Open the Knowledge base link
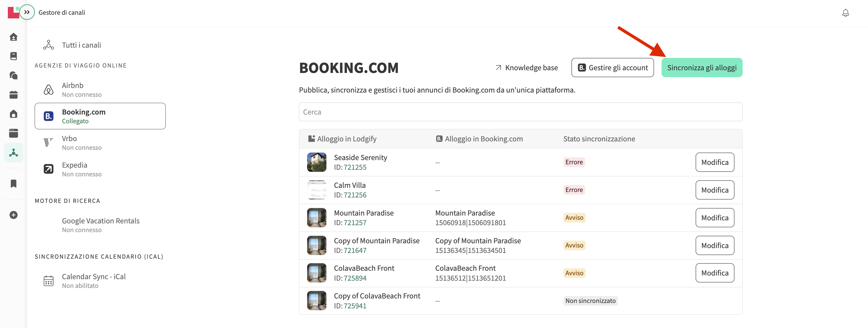Viewport: 868px width, 328px height. click(x=526, y=68)
